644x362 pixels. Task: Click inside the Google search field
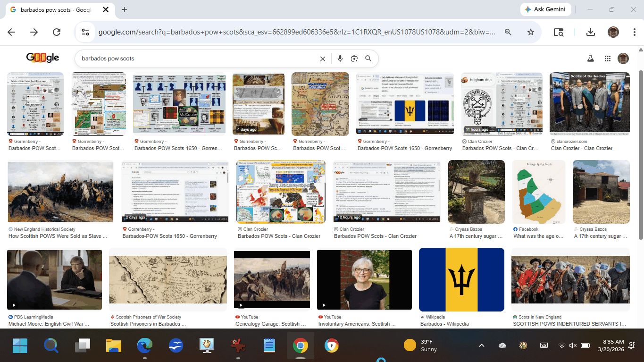coord(198,59)
